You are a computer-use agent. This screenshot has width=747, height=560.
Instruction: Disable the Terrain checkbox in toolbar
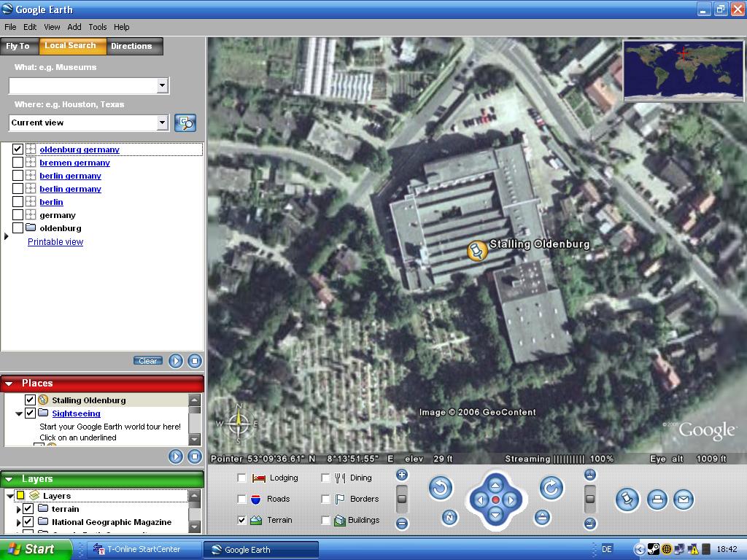tap(242, 520)
